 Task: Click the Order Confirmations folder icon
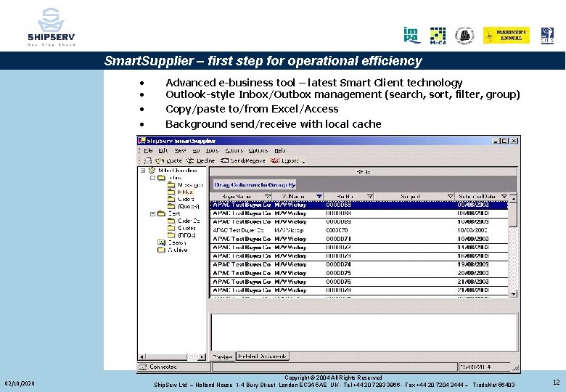click(171, 221)
